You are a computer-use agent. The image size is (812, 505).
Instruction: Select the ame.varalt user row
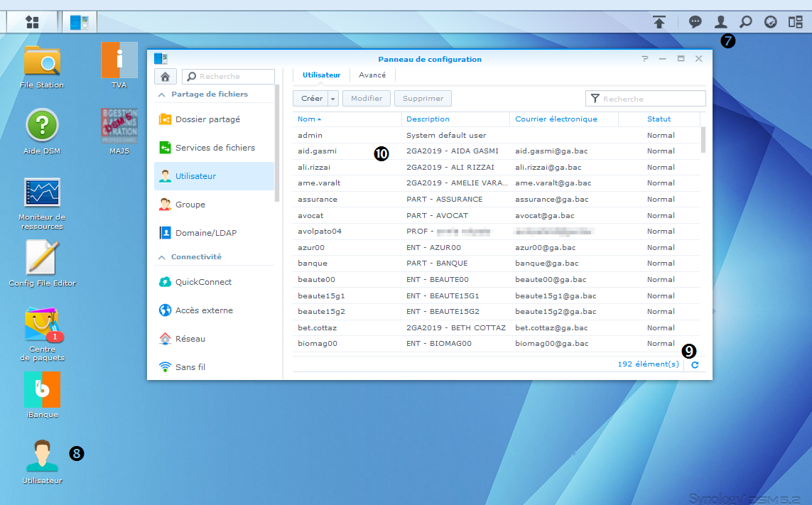click(x=496, y=183)
